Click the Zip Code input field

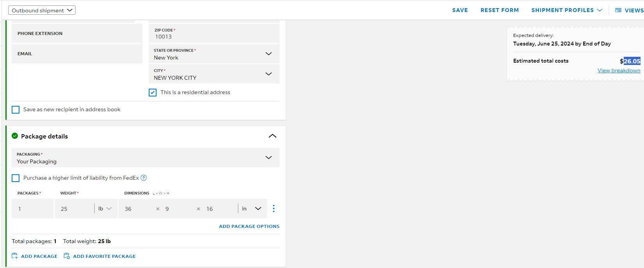pos(214,33)
